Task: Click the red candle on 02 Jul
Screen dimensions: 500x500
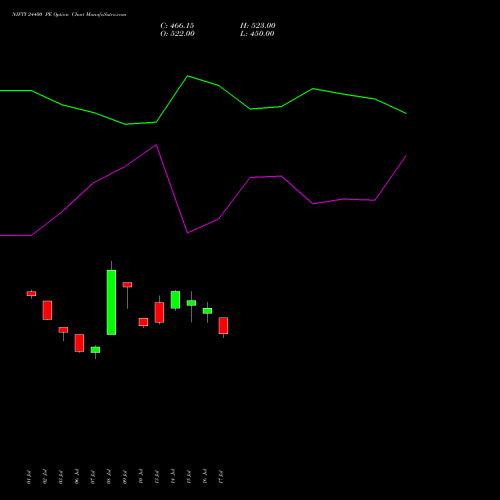Action: 47,310
